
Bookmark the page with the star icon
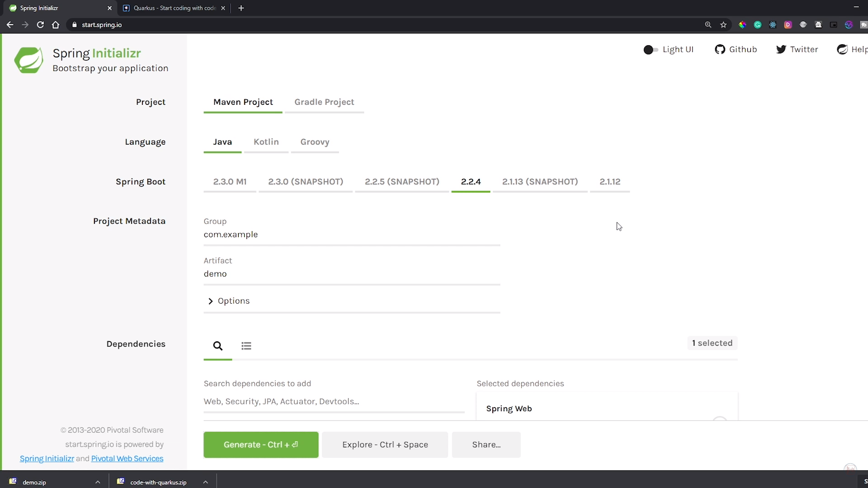(724, 25)
